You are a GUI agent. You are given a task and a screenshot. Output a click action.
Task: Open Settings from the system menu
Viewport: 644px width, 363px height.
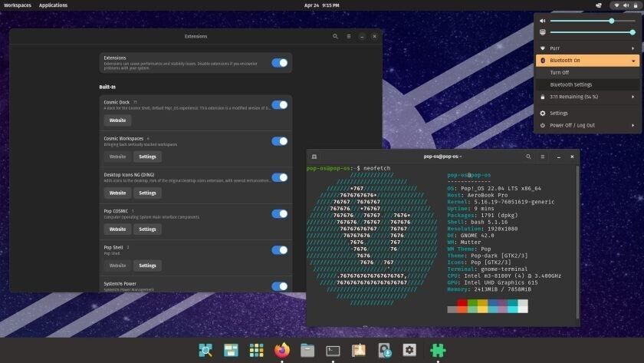point(588,113)
